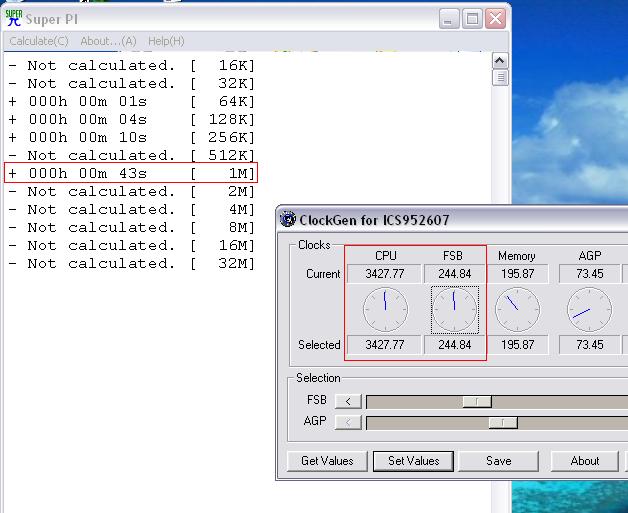Click the 'Not calculated. [32K]' row
The width and height of the screenshot is (628, 513).
click(131, 83)
